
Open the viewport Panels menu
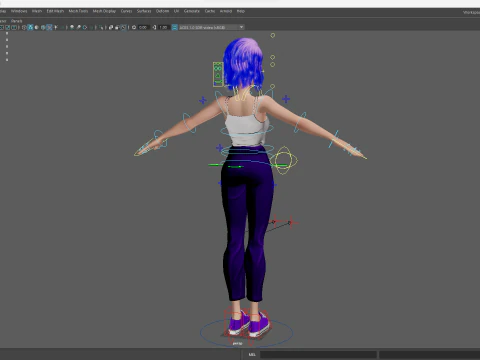click(x=16, y=21)
